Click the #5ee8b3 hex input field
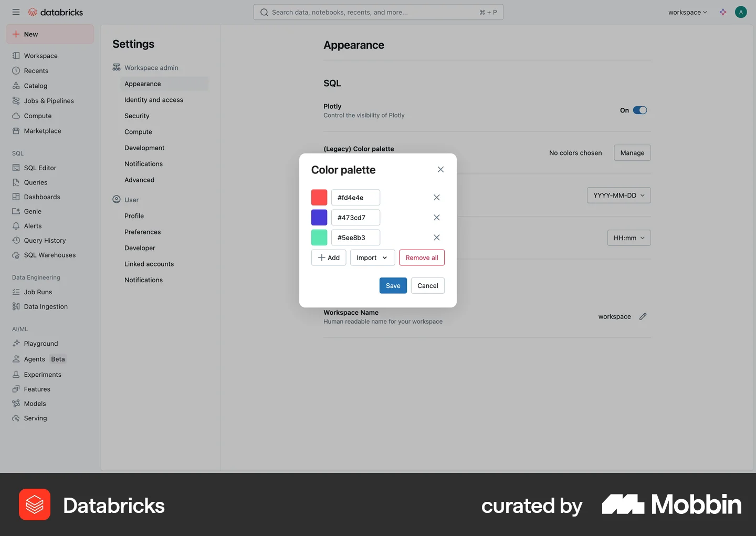This screenshot has height=536, width=756. point(355,238)
